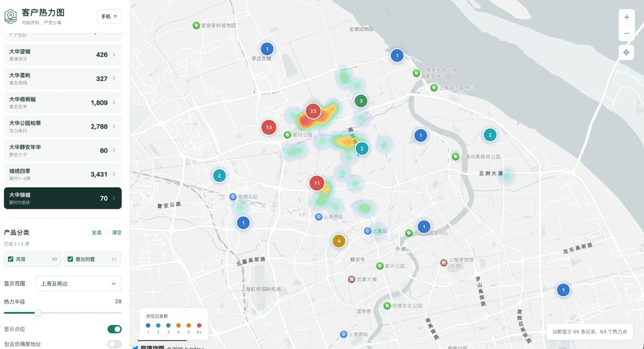
Task: Turn off the 显示点位 toggle switch
Action: tap(115, 329)
